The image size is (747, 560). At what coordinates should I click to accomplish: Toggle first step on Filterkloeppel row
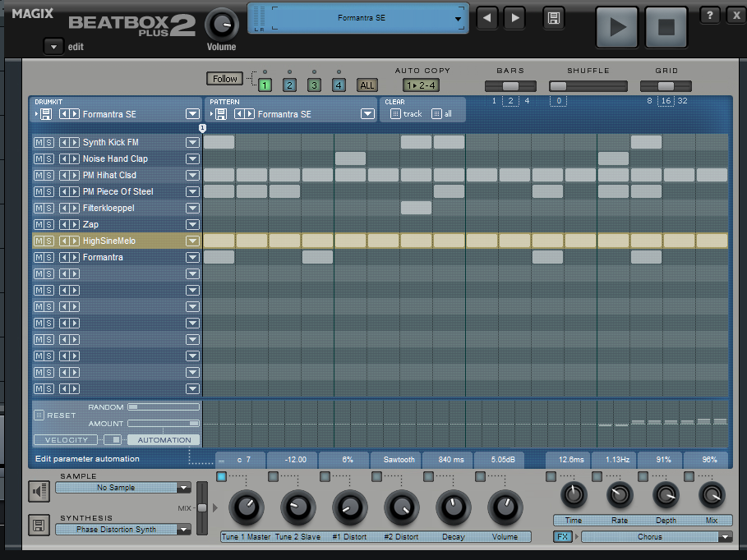(219, 208)
